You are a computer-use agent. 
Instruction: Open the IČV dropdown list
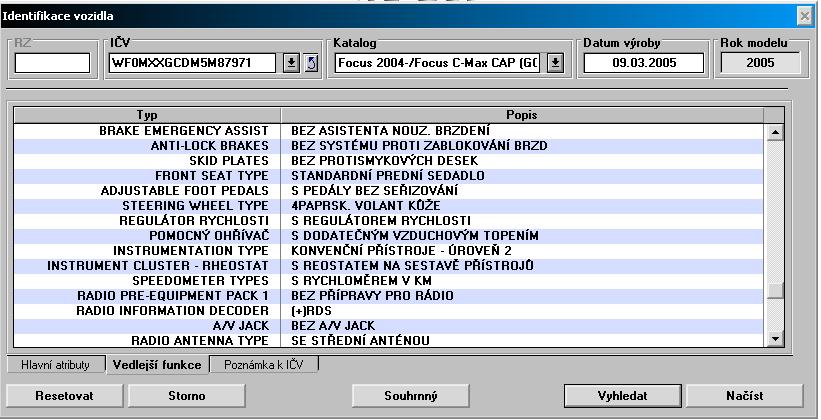coord(290,63)
